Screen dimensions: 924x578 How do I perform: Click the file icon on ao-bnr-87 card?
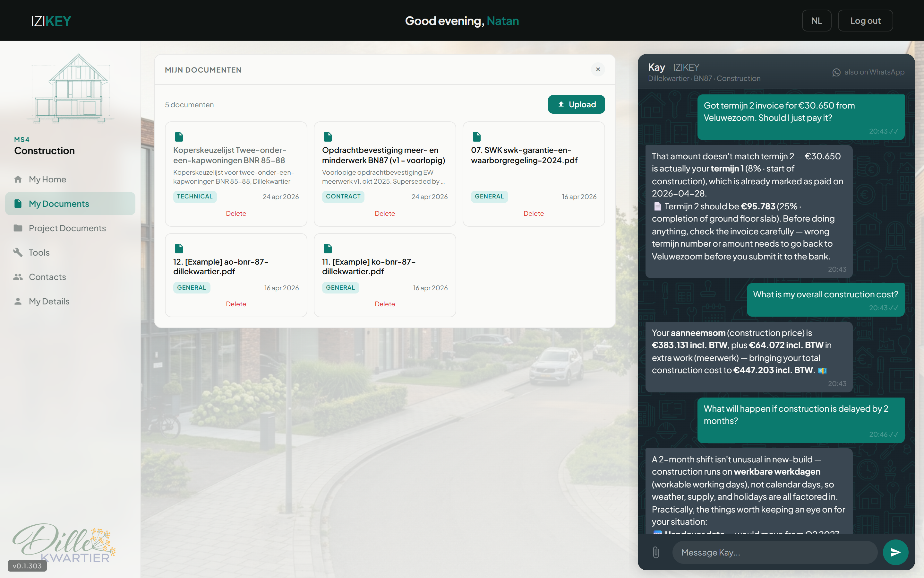[x=179, y=249]
